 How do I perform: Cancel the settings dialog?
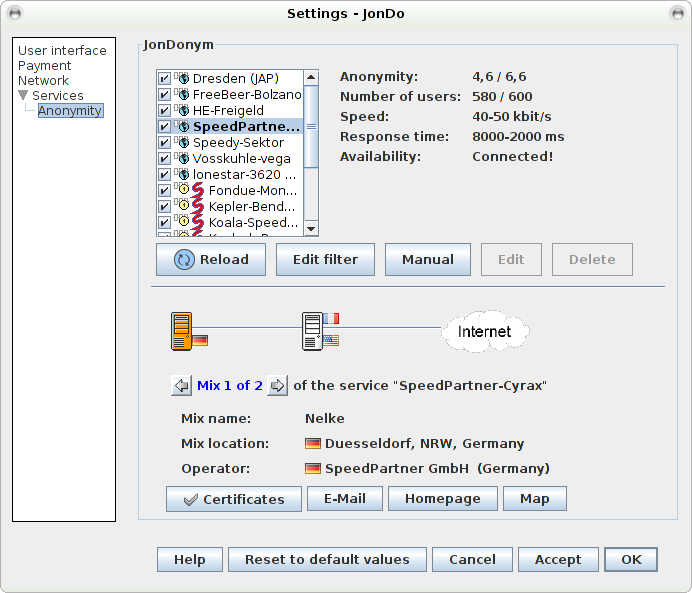pyautogui.click(x=472, y=559)
